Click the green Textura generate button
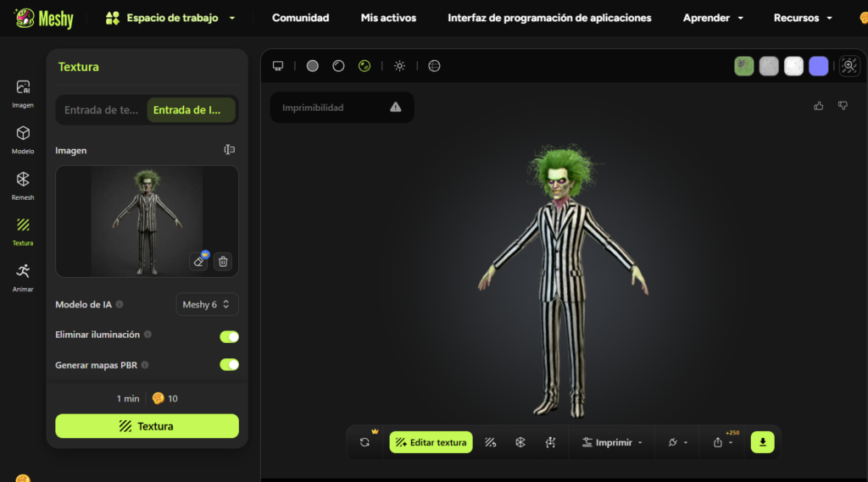Screen dimensions: 868x482 coord(147,426)
